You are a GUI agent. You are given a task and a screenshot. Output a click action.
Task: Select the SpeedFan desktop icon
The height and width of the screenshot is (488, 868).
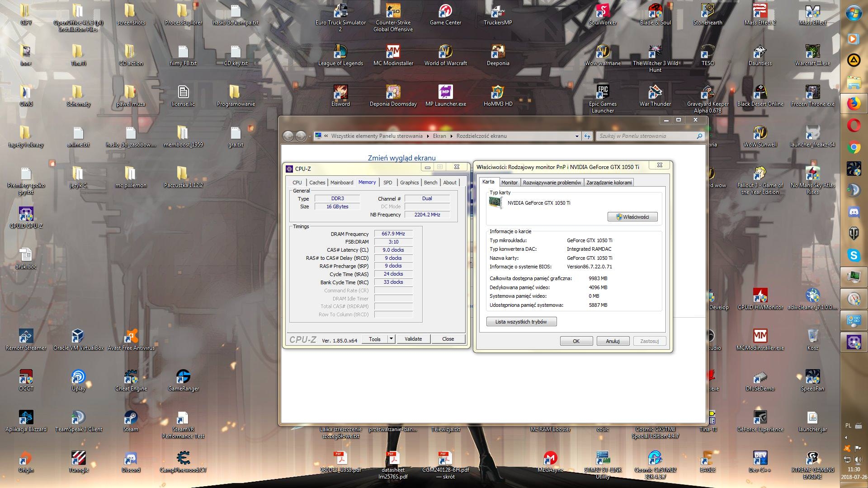point(812,380)
